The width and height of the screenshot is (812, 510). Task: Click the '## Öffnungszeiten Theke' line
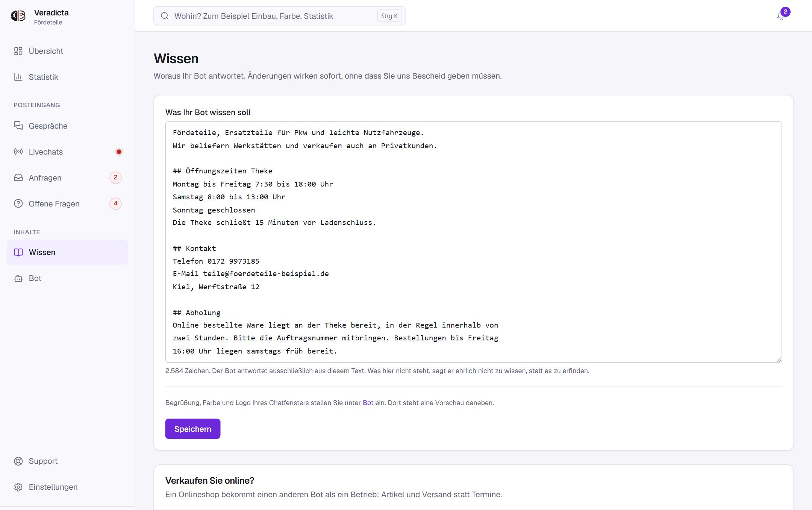tap(223, 171)
